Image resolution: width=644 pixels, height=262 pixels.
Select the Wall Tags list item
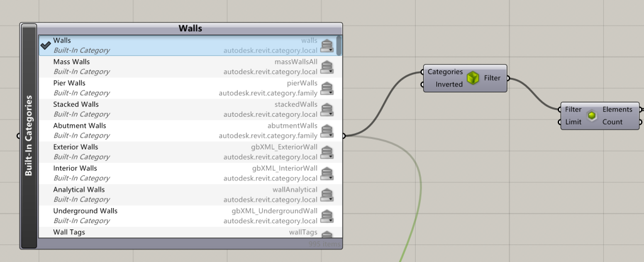(190, 232)
